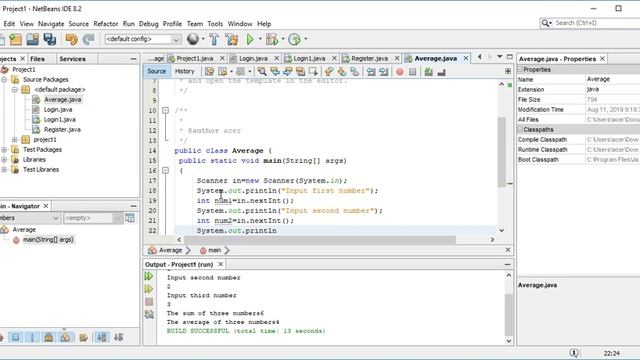Click the Shift Line Right icon

(384, 71)
